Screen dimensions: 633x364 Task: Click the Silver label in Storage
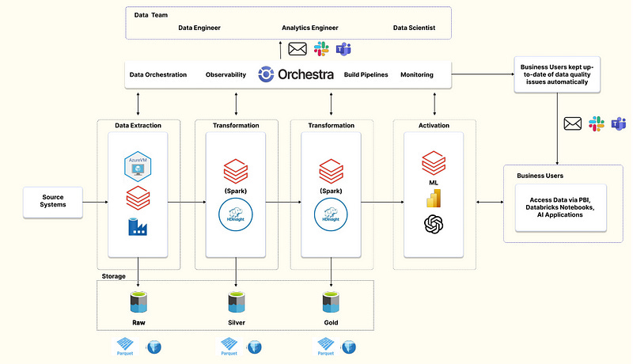[237, 323]
